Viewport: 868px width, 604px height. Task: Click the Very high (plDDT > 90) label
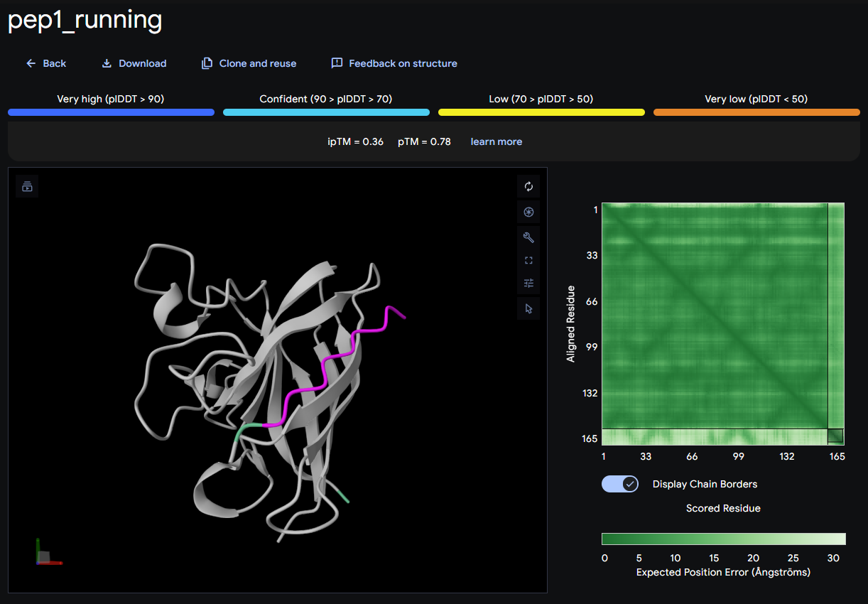pyautogui.click(x=111, y=99)
